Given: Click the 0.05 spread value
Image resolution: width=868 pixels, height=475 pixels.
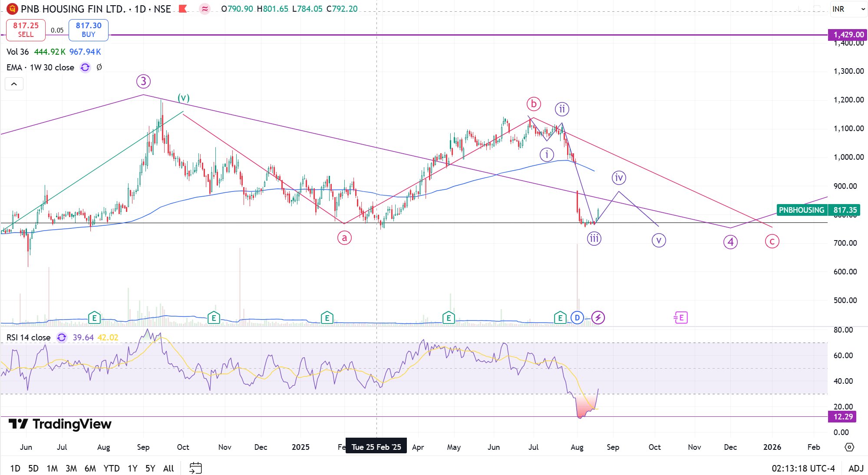Looking at the screenshot, I should tap(57, 30).
